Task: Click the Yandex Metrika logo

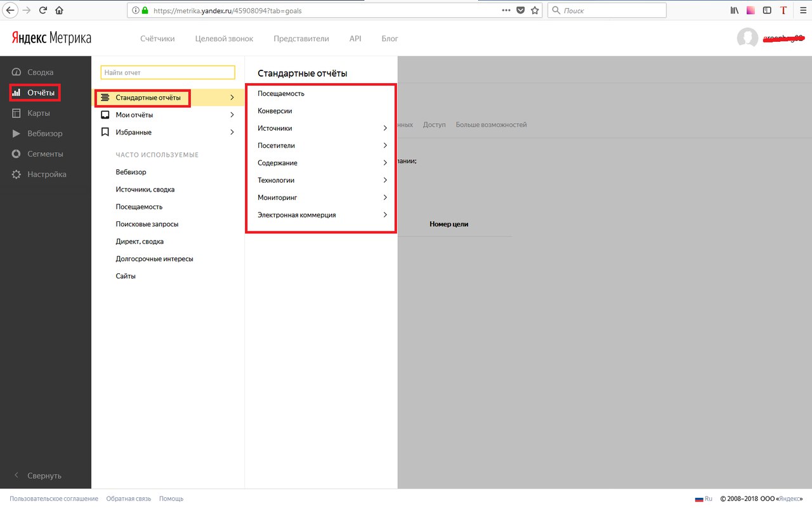Action: pyautogui.click(x=51, y=38)
